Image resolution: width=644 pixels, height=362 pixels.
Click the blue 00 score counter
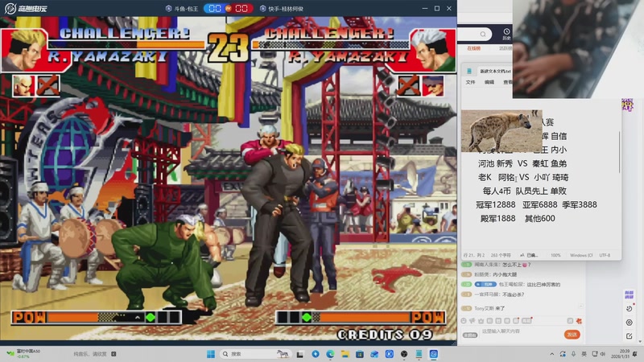(x=215, y=9)
